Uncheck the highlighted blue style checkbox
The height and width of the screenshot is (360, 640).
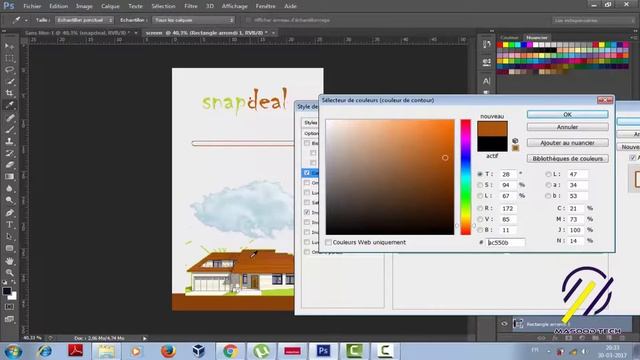[307, 173]
